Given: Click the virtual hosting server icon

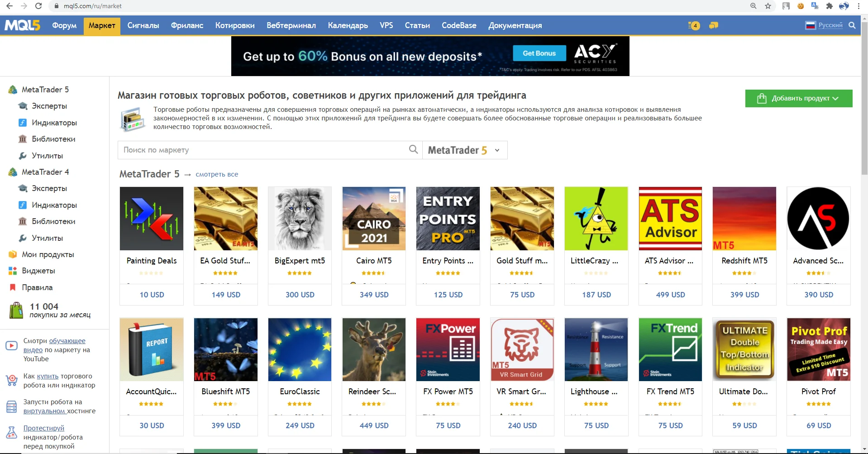Looking at the screenshot, I should [11, 406].
